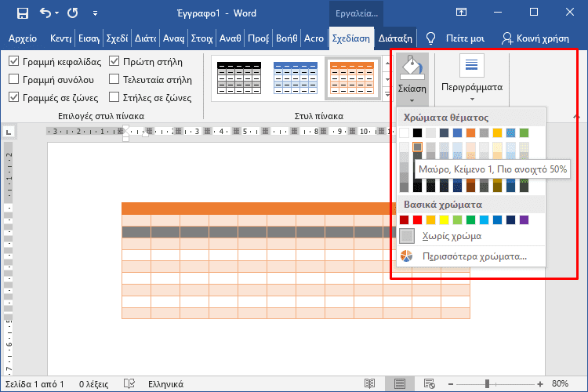Enable the Γραμμή συνόλου checkbox
The image size is (588, 392).
pyautogui.click(x=14, y=79)
